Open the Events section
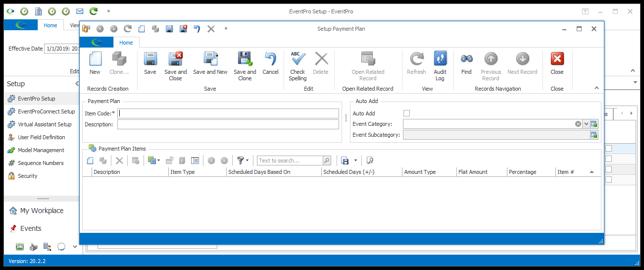644x270 pixels. pos(42,228)
